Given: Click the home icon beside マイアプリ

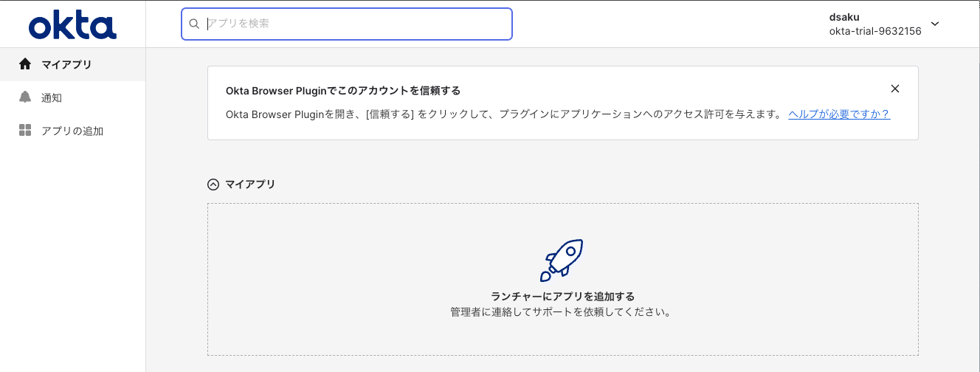Looking at the screenshot, I should point(25,64).
